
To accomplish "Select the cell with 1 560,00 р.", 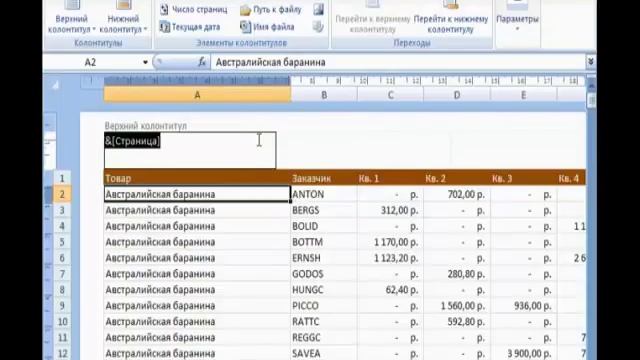I will [457, 306].
